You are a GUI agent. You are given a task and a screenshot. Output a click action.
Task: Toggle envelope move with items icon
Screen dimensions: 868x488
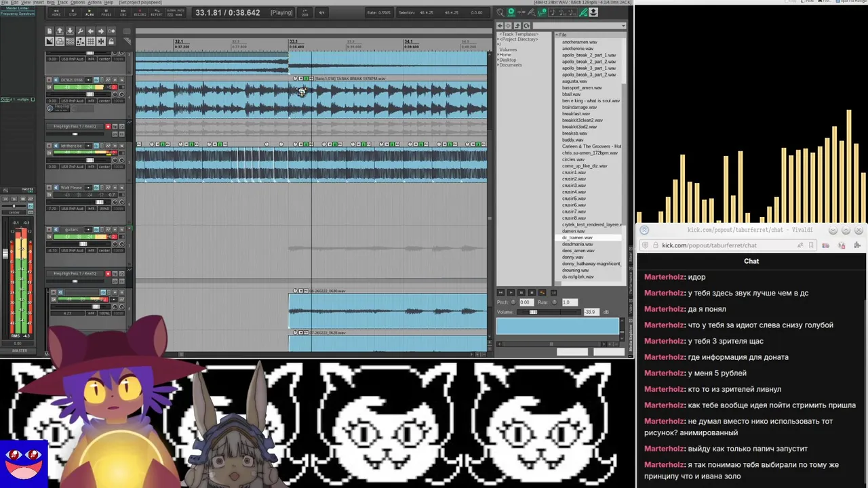(80, 41)
